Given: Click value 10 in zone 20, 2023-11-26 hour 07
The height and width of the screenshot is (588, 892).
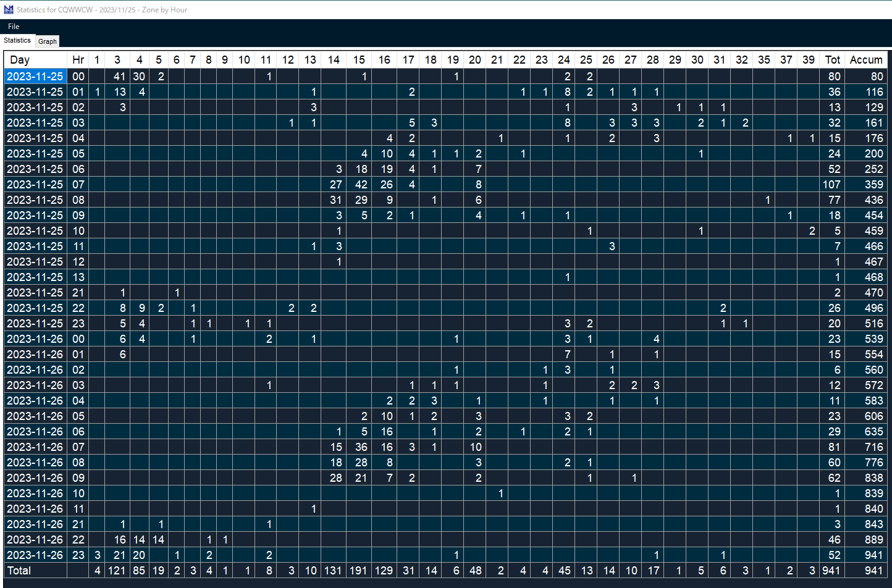Looking at the screenshot, I should [475, 447].
